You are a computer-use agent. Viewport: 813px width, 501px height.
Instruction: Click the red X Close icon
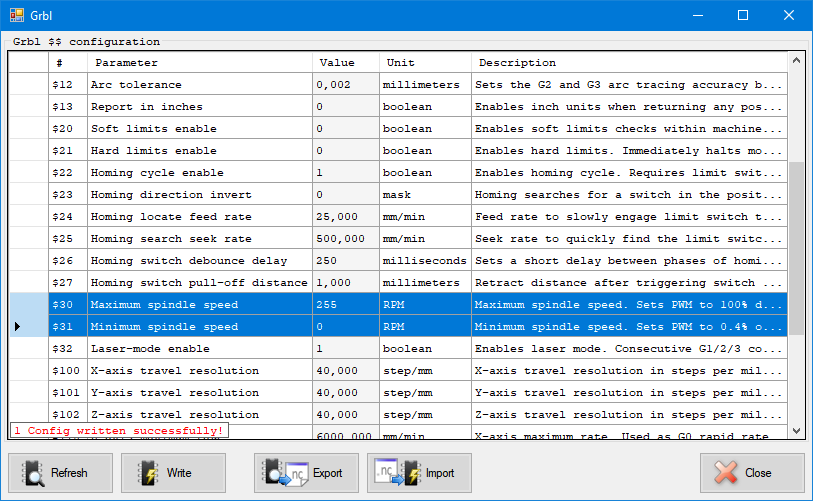click(725, 472)
